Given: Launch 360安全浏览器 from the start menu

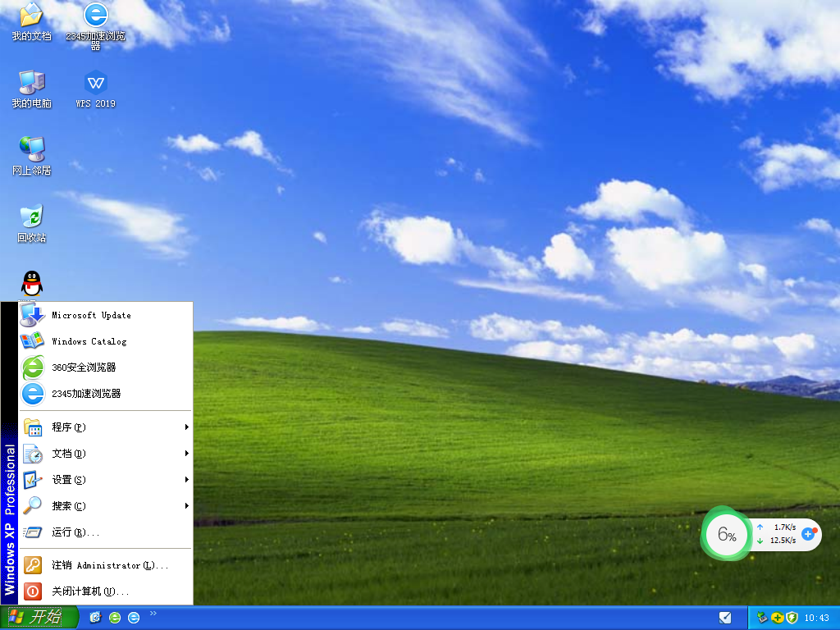Looking at the screenshot, I should tap(106, 367).
